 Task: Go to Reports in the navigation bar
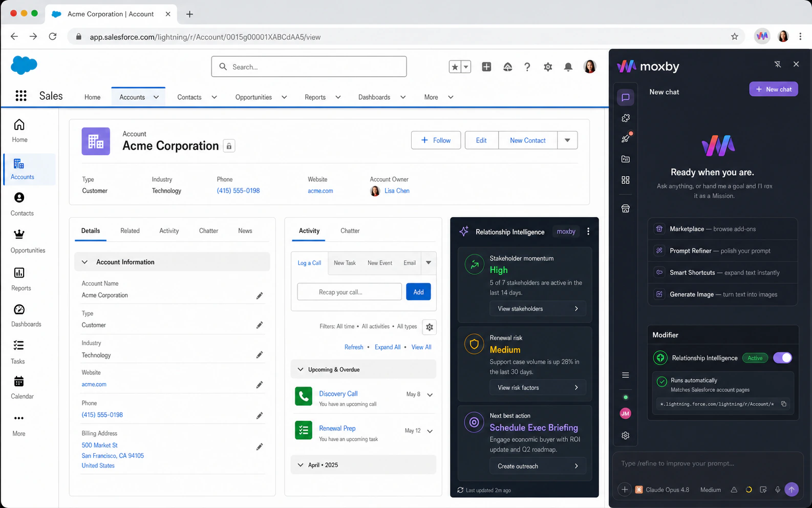(x=315, y=97)
